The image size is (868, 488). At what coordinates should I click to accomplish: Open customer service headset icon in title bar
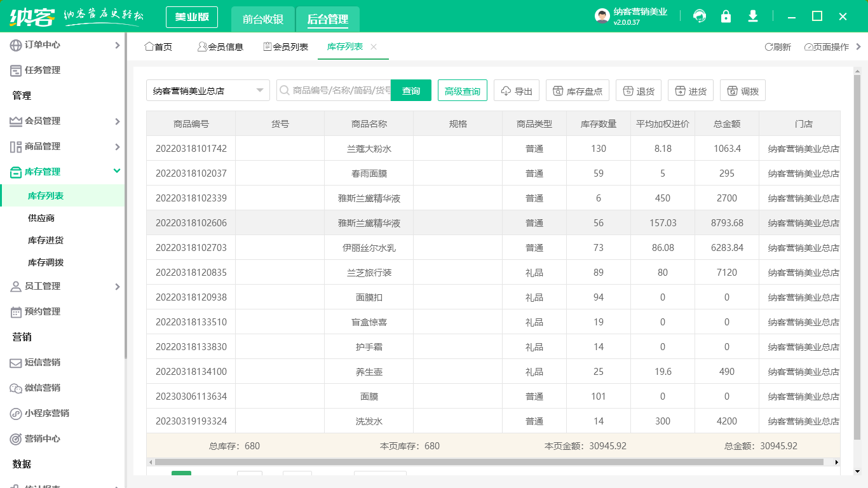pyautogui.click(x=699, y=16)
